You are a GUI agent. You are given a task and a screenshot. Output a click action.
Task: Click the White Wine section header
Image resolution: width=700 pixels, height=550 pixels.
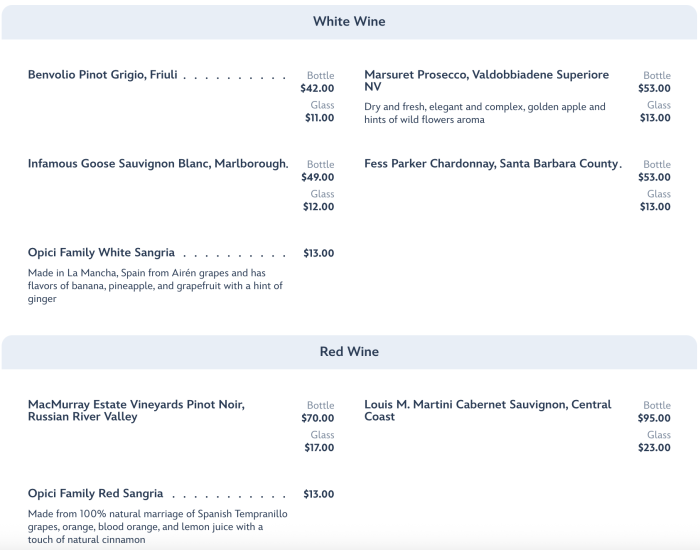pyautogui.click(x=349, y=21)
